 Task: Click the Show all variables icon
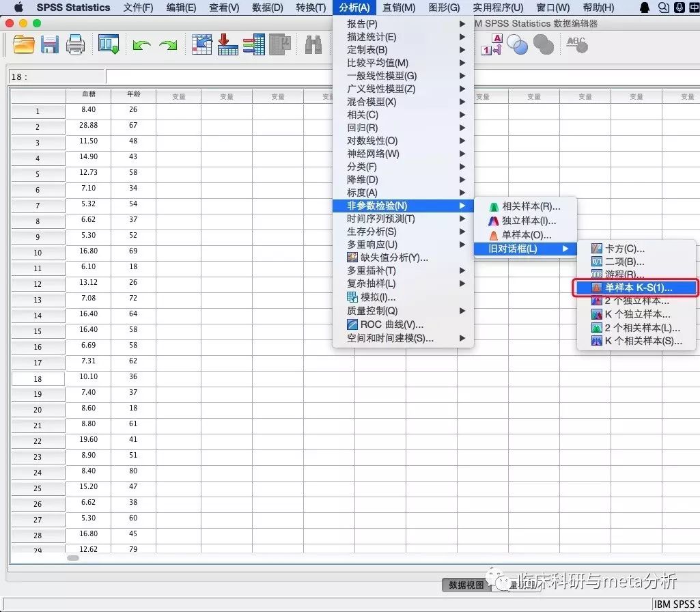tap(544, 44)
